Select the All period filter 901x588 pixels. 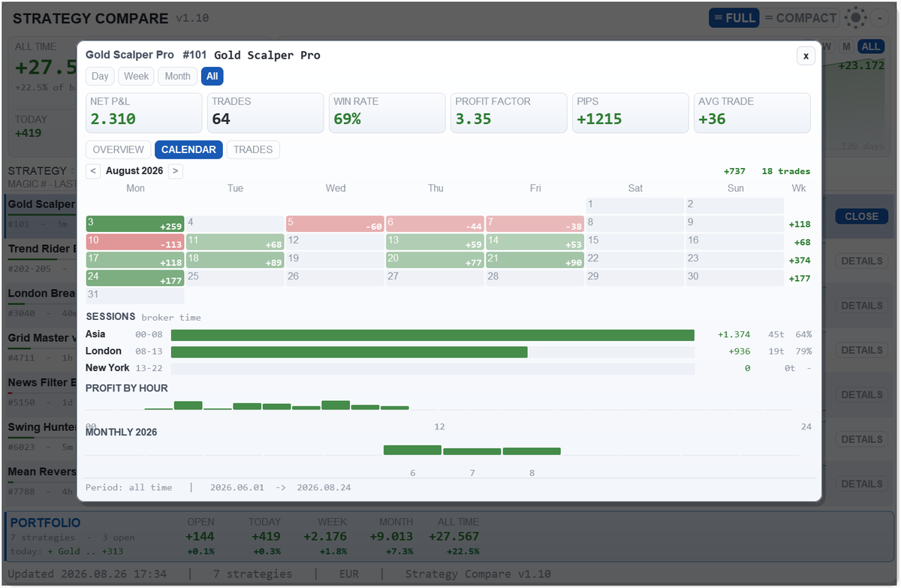point(212,76)
